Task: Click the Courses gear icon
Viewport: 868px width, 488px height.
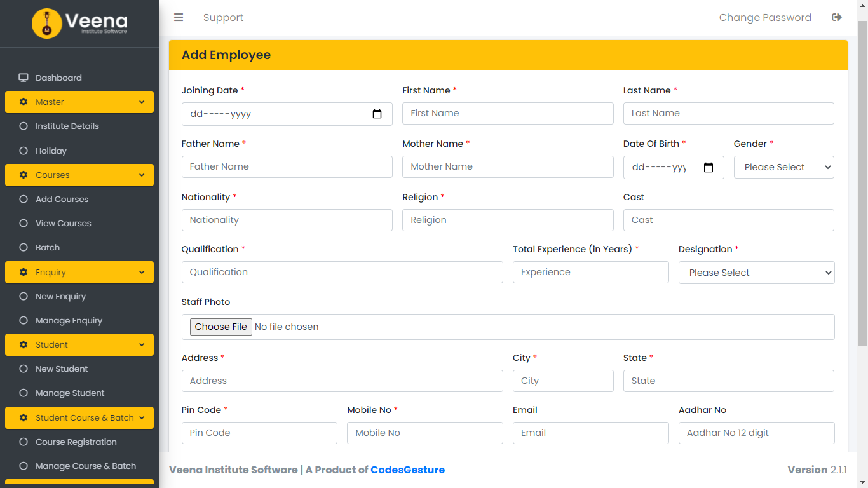Action: click(x=24, y=175)
